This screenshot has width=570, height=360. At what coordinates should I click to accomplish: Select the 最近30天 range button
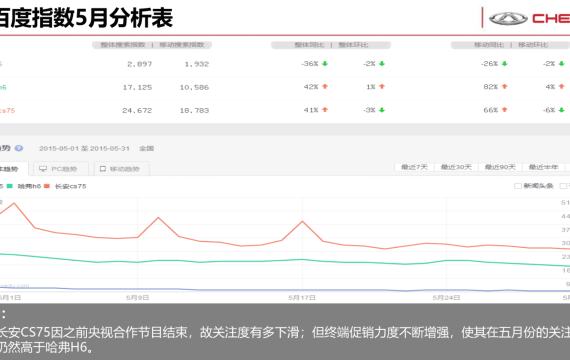click(456, 167)
